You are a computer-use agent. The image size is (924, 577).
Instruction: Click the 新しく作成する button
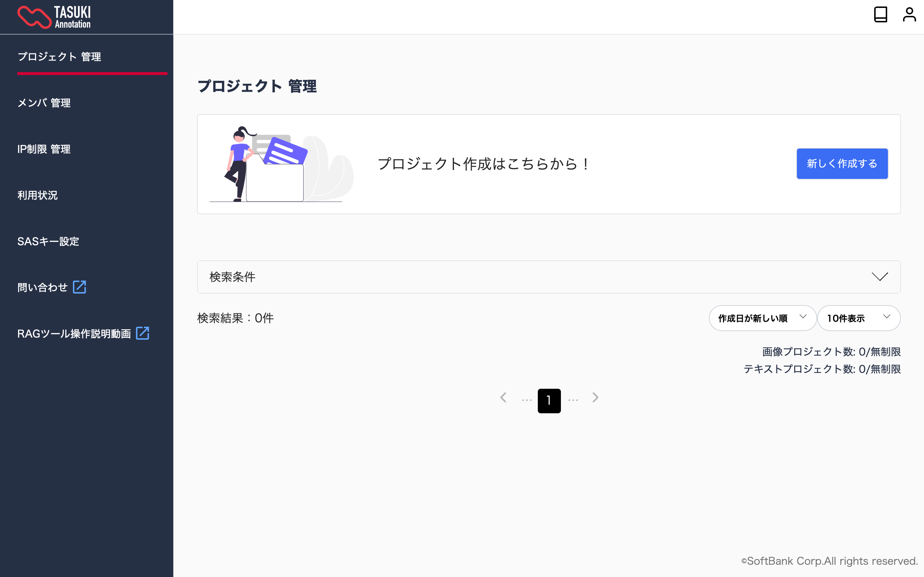coord(842,163)
